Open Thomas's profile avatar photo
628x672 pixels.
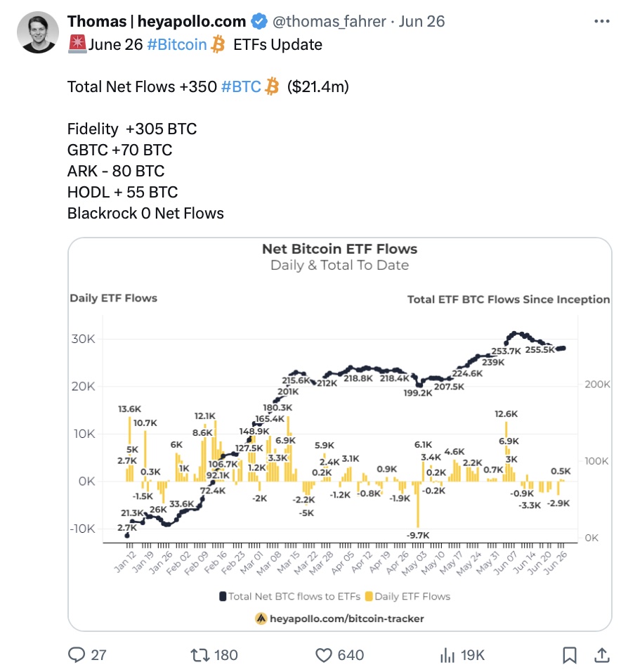click(38, 32)
